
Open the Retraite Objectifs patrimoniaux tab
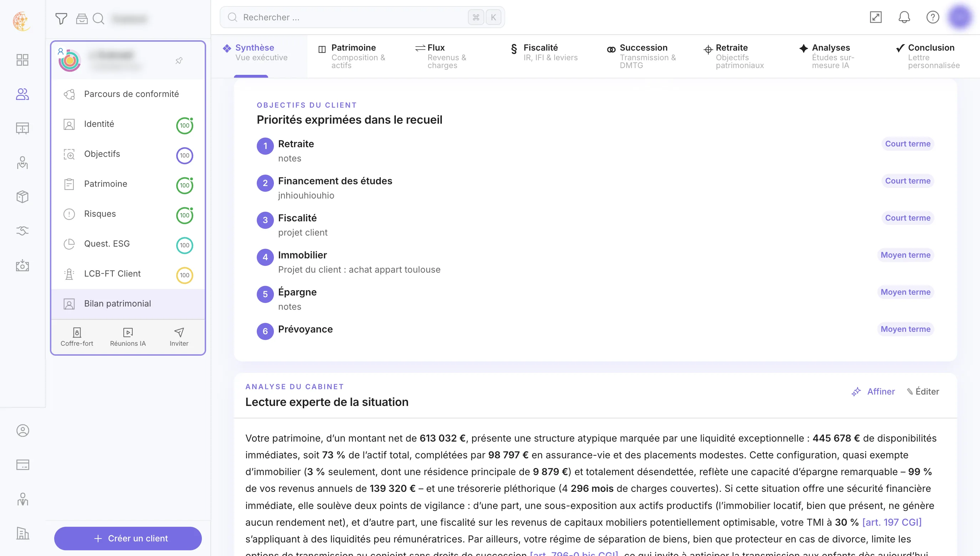(x=740, y=56)
